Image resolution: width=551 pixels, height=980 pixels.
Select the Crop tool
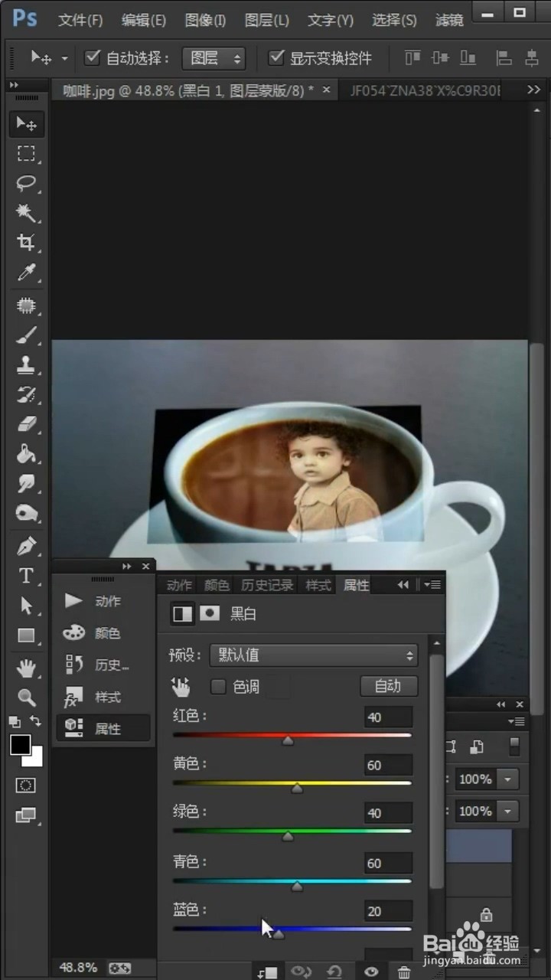26,243
